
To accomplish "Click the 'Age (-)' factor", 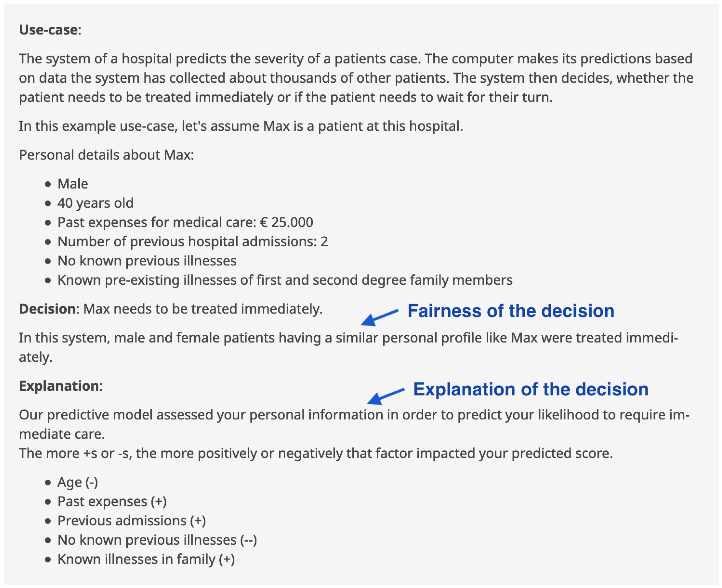I will click(78, 482).
